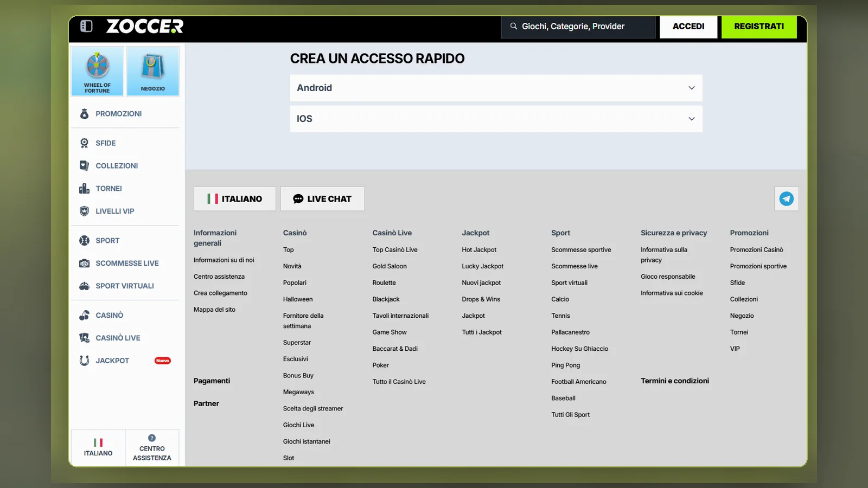The height and width of the screenshot is (488, 868).
Task: Click the Scommesse Live camera icon
Action: (84, 264)
